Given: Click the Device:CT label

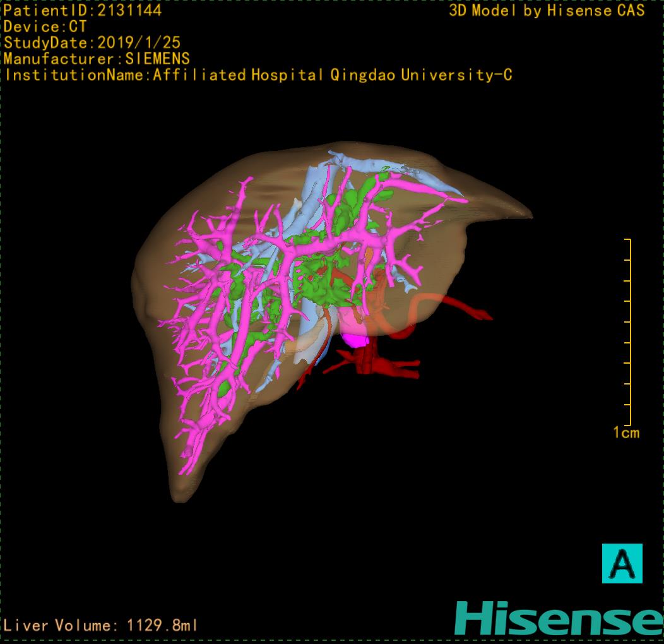Looking at the screenshot, I should (45, 27).
